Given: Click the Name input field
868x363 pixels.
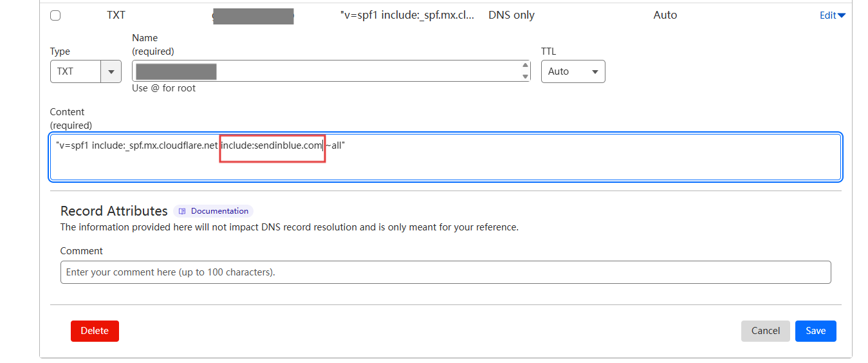Looking at the screenshot, I should tap(328, 71).
